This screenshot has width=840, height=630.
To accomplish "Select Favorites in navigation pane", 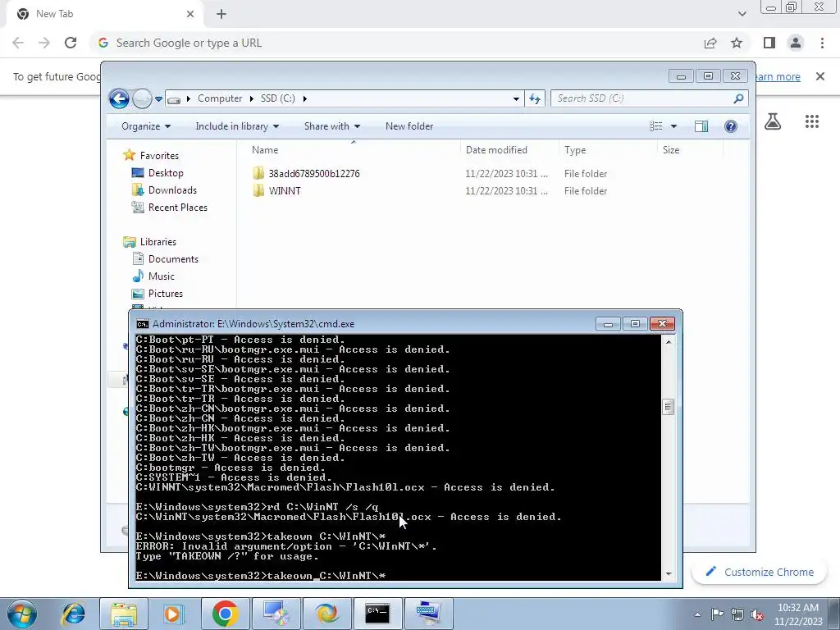I will click(159, 156).
